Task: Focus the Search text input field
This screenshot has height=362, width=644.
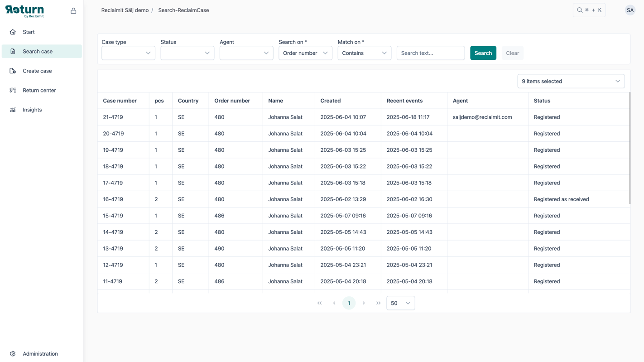Action: [431, 53]
